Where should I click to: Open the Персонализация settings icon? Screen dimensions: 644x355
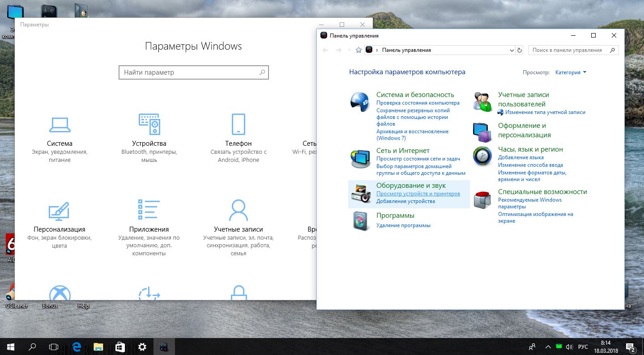point(59,211)
